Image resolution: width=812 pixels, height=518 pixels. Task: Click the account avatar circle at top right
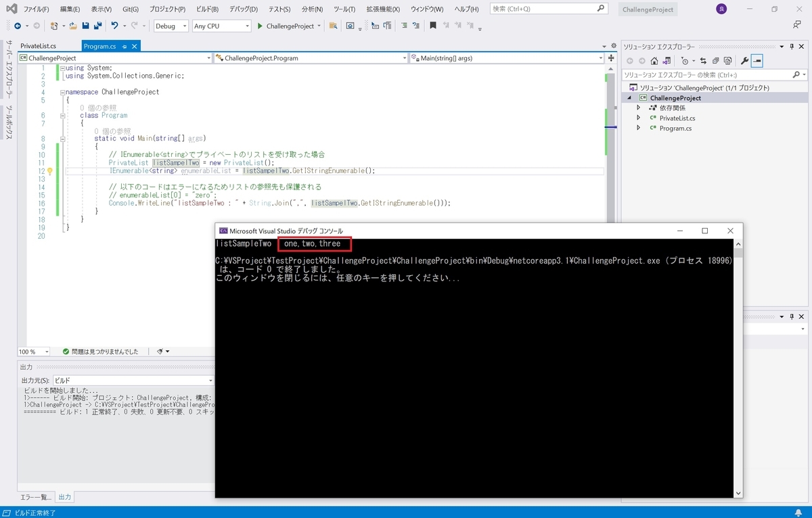(x=721, y=9)
